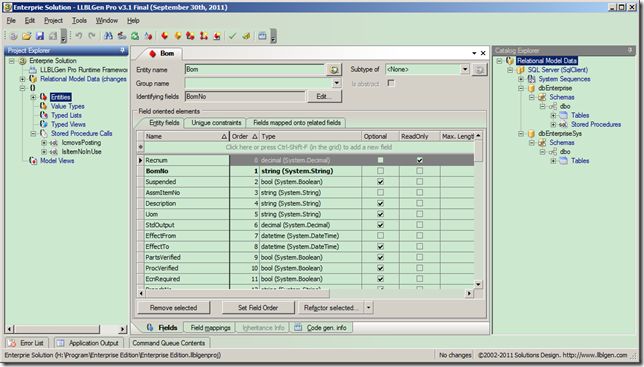
Task: Click the Edit... button for identifying fields
Action: point(324,96)
